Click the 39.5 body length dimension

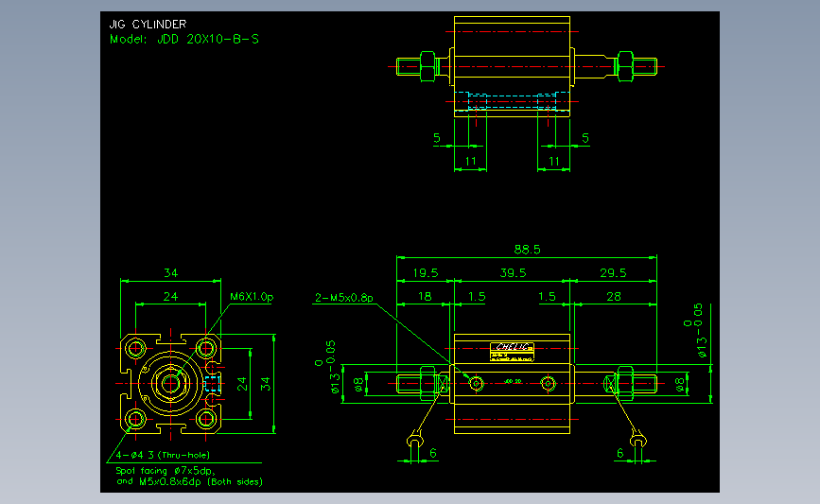pos(513,273)
